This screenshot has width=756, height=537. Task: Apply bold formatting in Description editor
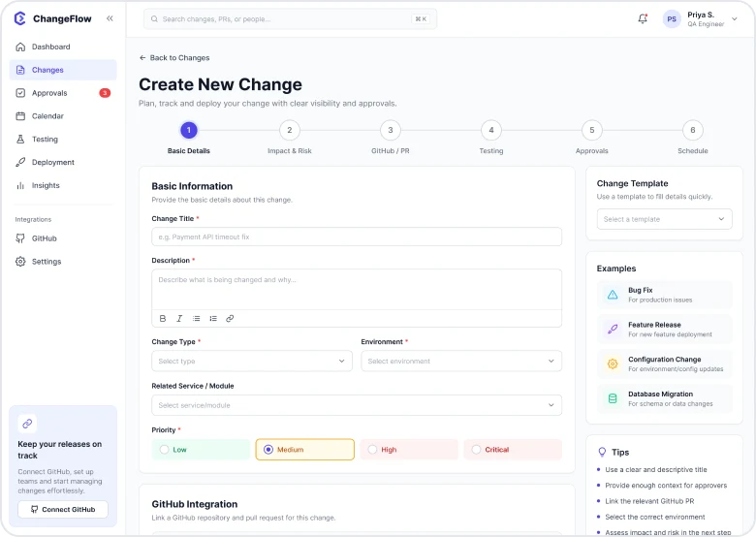click(163, 319)
